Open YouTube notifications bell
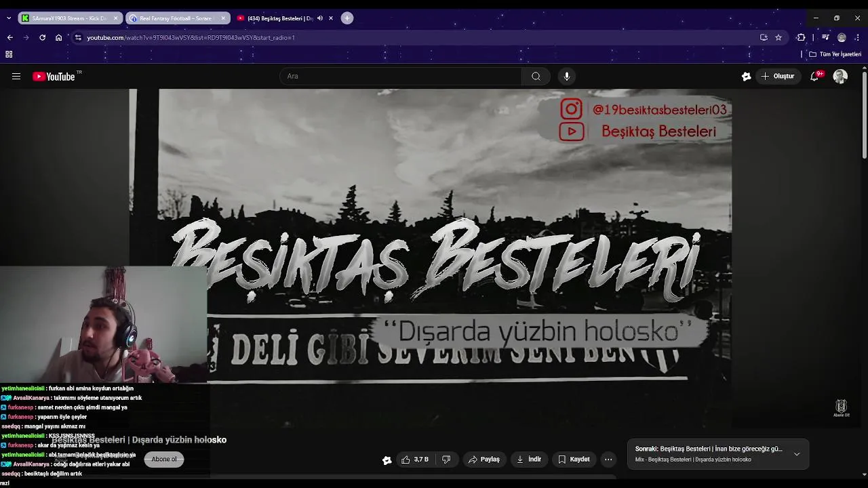Screen dimensions: 868x488 click(x=814, y=77)
